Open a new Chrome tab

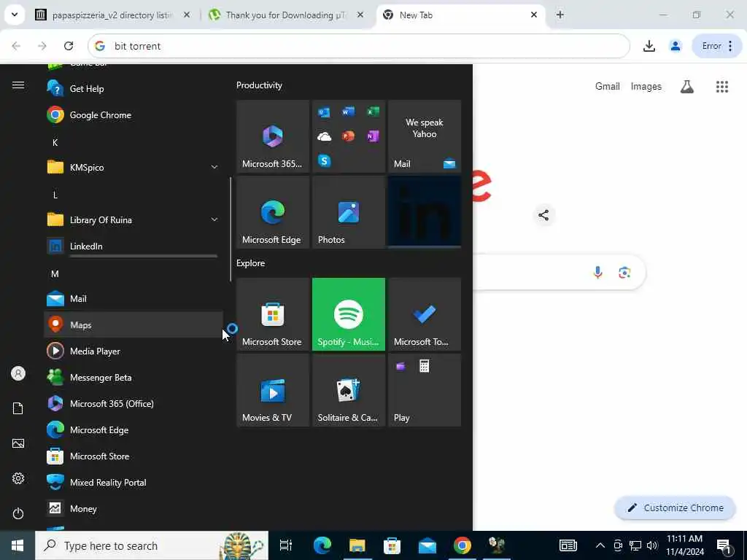point(560,15)
